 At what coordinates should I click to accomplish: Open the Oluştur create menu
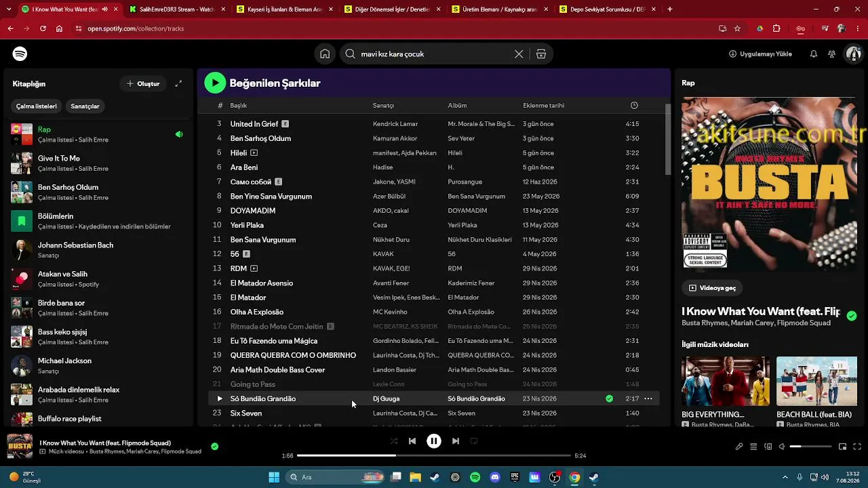coord(143,84)
